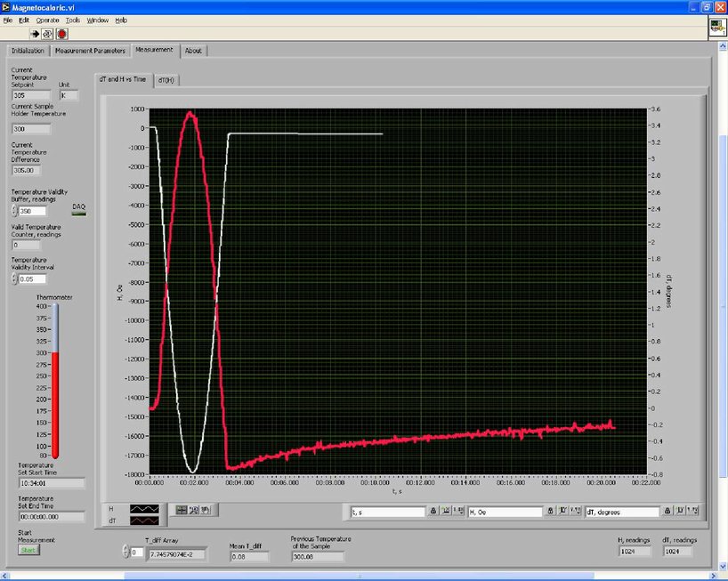This screenshot has height=581, width=728.
Task: Select the graph zoom tool
Action: tap(193, 510)
